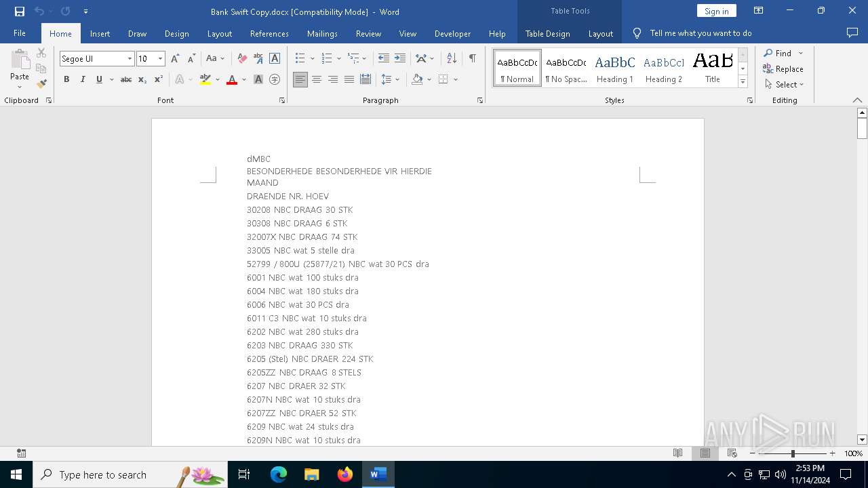Toggle Print Layout view
The height and width of the screenshot is (488, 868).
[705, 453]
